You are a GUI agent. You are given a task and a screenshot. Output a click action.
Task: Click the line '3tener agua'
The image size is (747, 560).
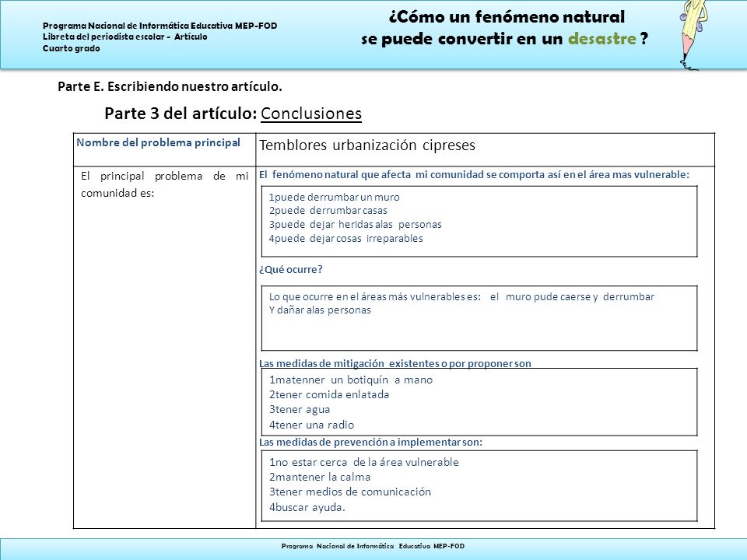pos(299,410)
